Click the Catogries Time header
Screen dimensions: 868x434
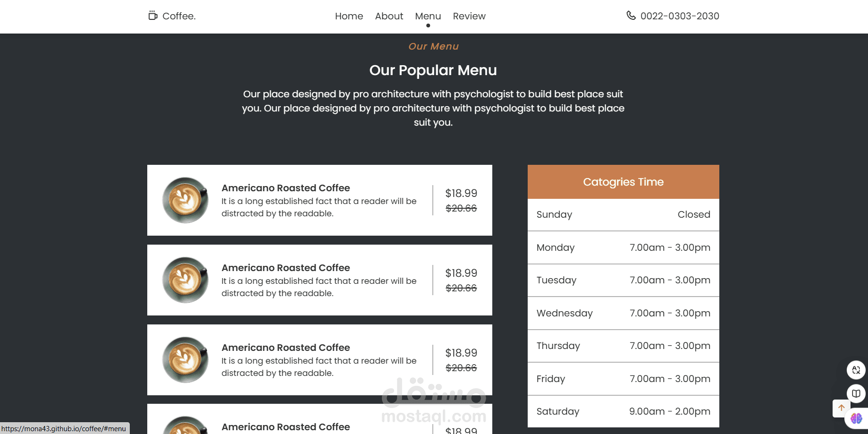[x=623, y=182]
